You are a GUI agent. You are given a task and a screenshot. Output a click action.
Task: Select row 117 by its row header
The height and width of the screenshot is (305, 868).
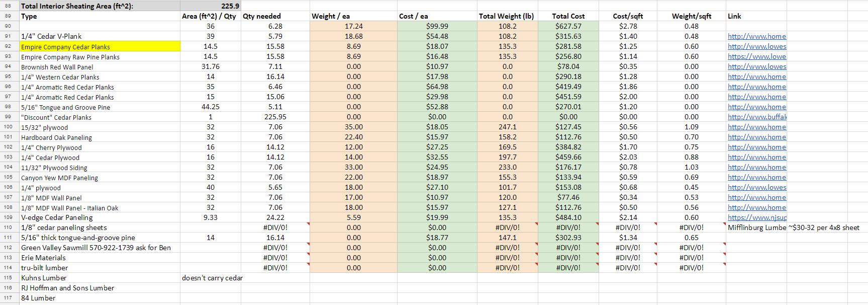coord(8,298)
